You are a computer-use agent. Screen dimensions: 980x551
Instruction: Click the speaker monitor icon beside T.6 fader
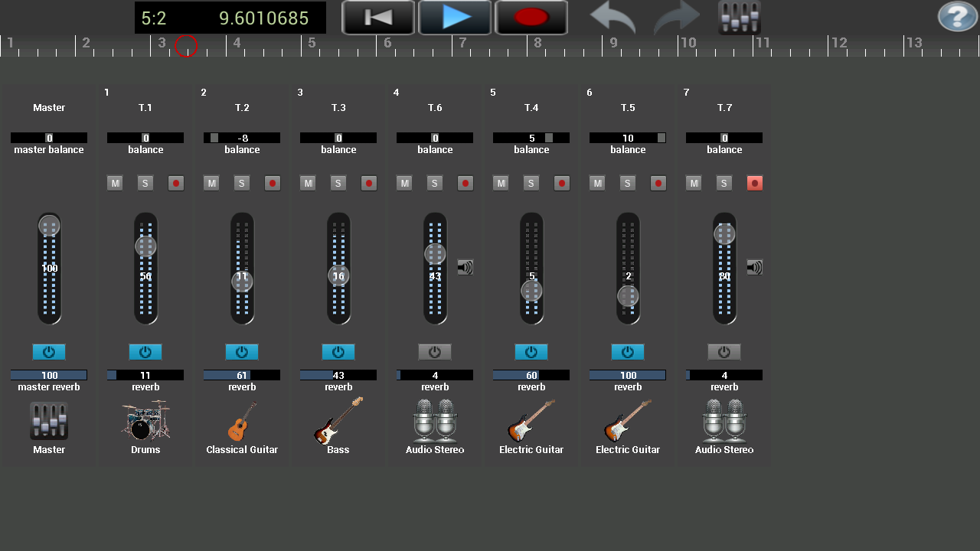coord(465,267)
